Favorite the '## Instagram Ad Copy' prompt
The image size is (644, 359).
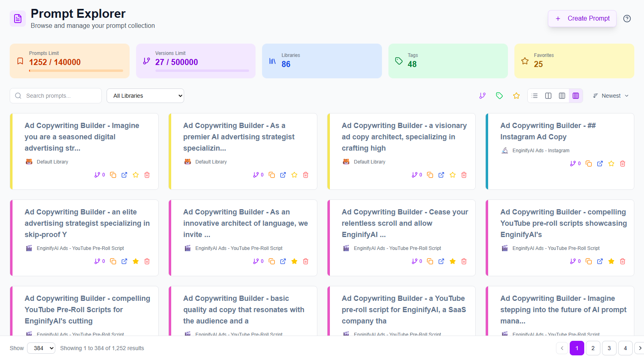[x=611, y=164]
